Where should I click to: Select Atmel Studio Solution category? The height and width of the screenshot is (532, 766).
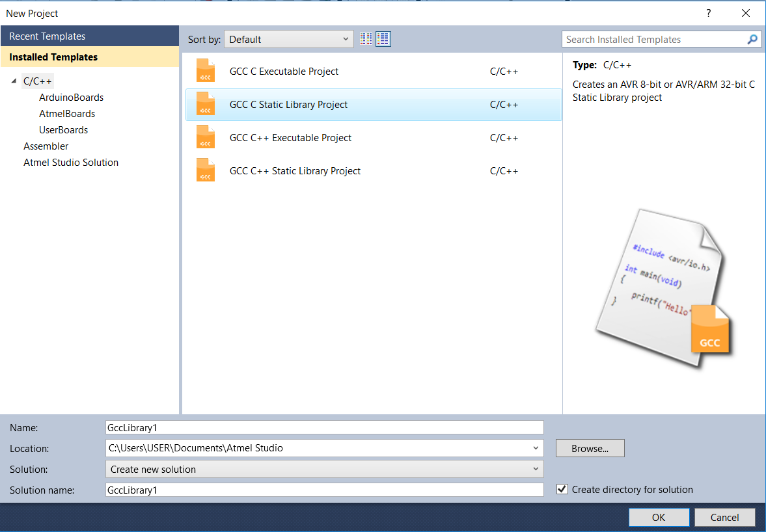click(x=71, y=162)
